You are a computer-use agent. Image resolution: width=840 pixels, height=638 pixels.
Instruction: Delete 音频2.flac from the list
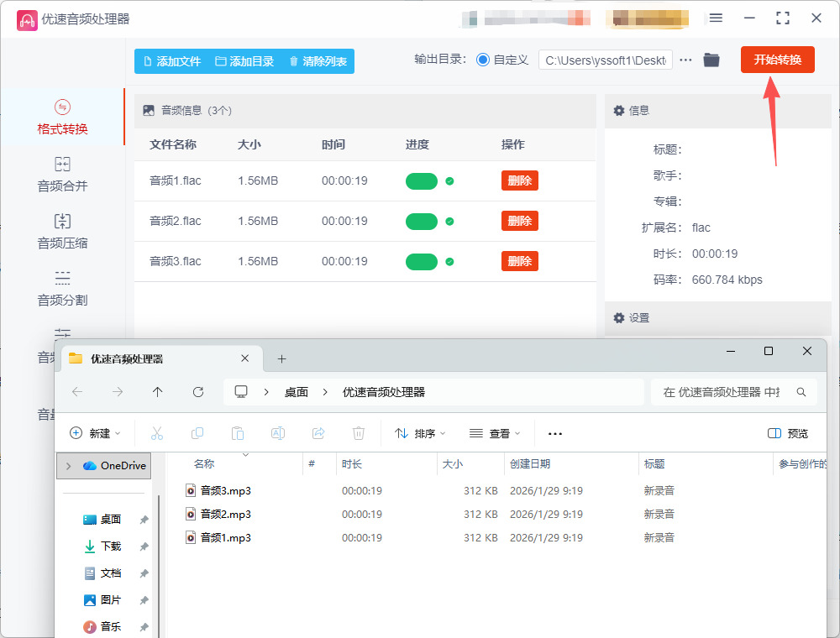click(x=519, y=221)
